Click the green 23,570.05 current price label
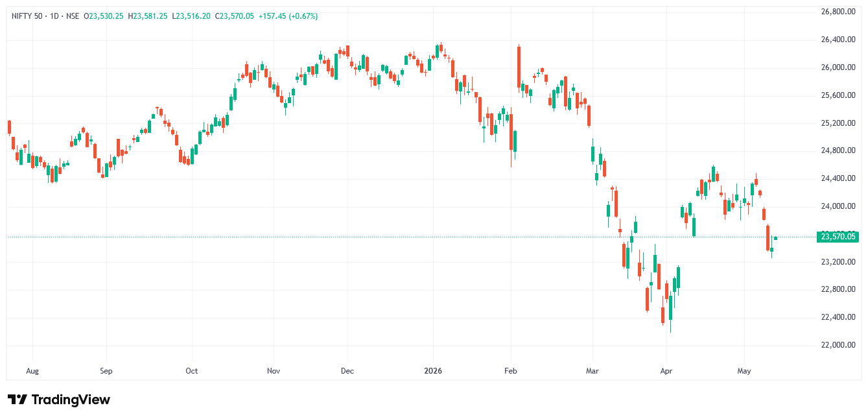Viewport: 868px width, 419px height. [x=838, y=237]
